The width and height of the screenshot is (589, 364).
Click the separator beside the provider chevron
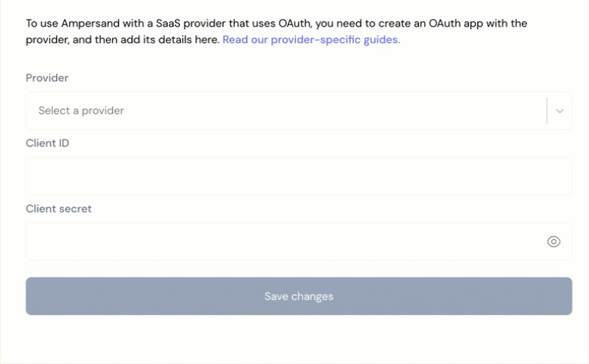(x=547, y=110)
